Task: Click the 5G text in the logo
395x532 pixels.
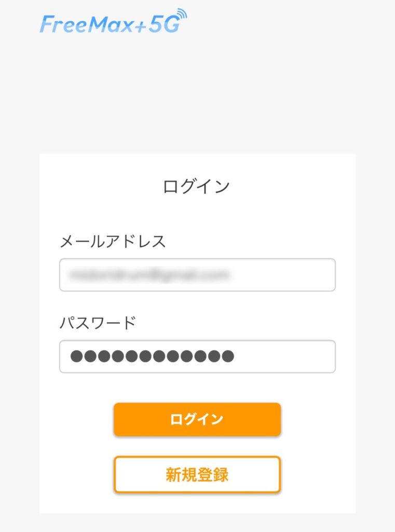Action: (x=164, y=24)
